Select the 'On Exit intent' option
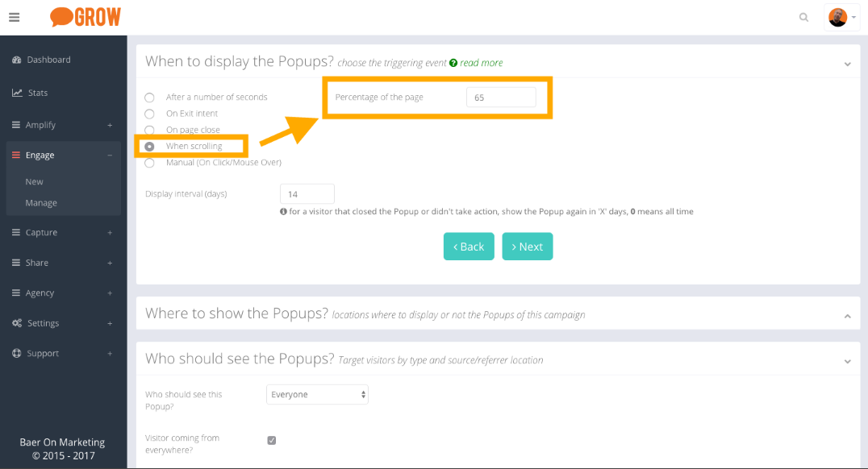The image size is (868, 469). click(149, 114)
